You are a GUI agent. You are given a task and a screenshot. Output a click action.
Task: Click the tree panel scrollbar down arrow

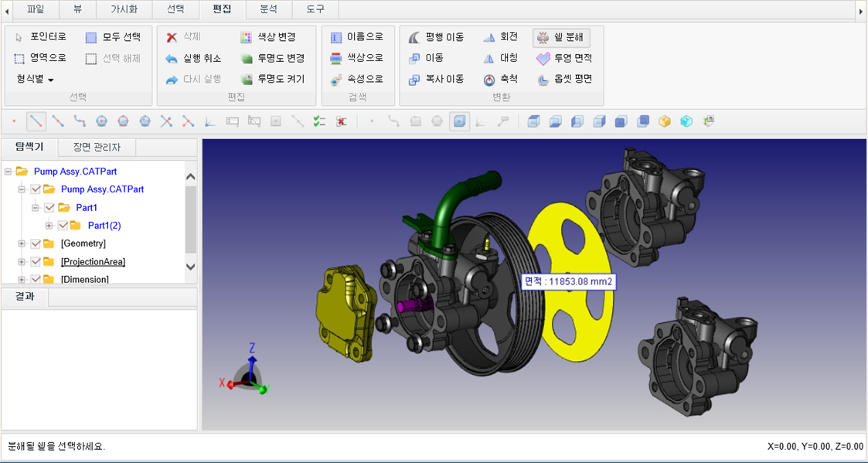coord(191,267)
